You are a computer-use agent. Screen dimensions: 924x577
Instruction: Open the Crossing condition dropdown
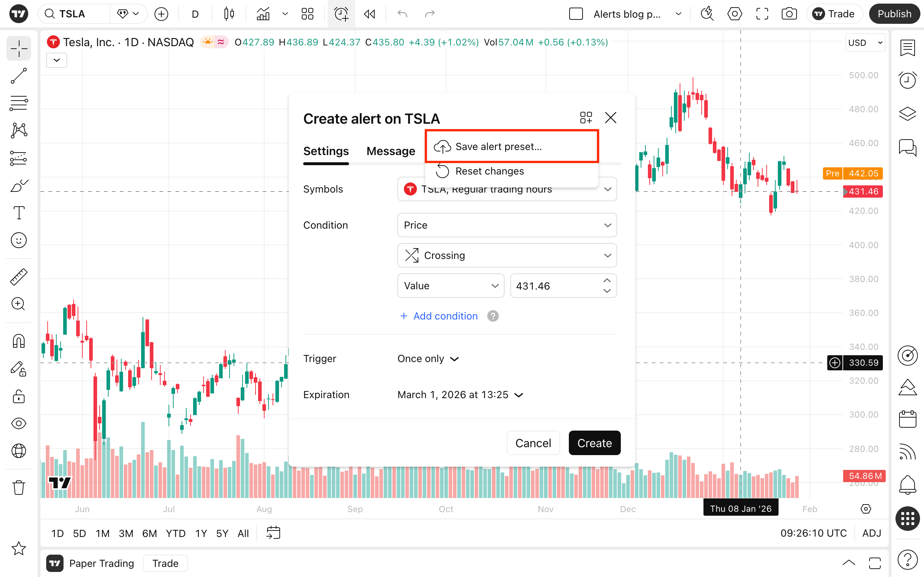pyautogui.click(x=507, y=255)
